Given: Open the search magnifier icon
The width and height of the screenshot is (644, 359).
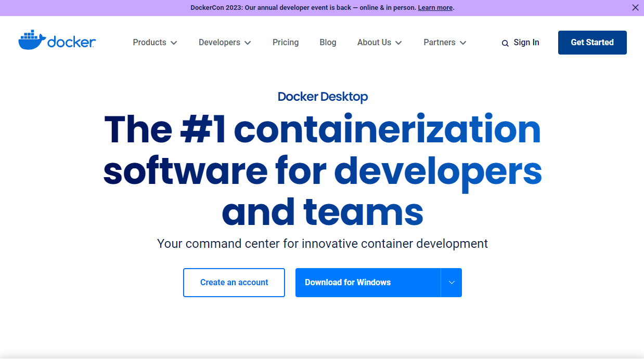Looking at the screenshot, I should click(x=505, y=44).
